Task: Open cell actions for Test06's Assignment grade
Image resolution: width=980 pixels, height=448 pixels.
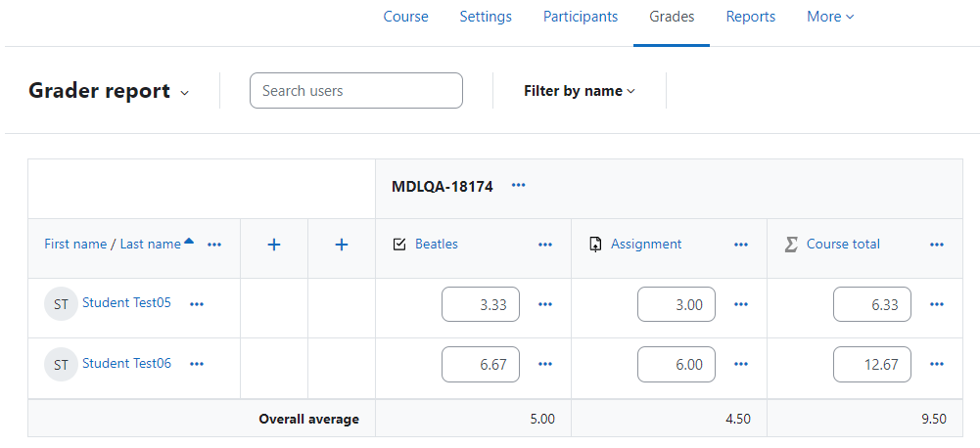Action: click(x=741, y=364)
